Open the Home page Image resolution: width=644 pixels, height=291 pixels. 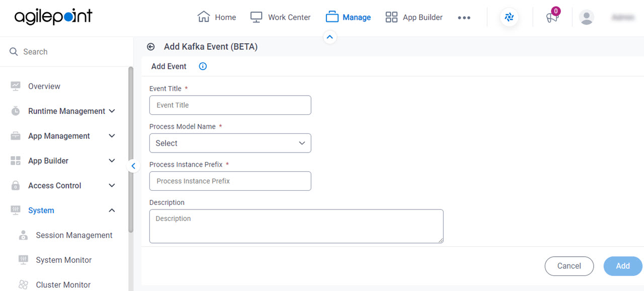(217, 17)
